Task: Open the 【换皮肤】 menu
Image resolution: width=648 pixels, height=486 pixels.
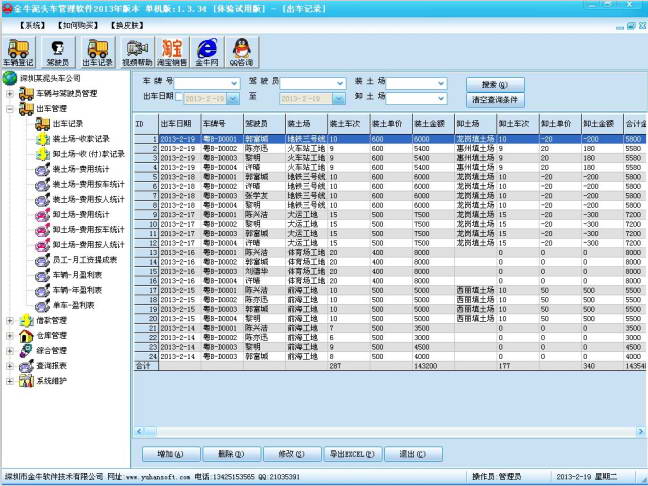Action: pyautogui.click(x=127, y=25)
